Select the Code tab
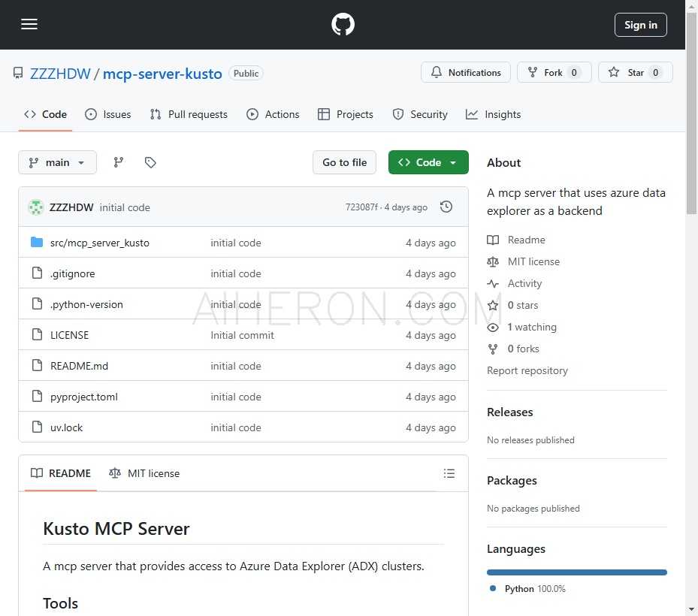This screenshot has height=616, width=698. [x=45, y=114]
